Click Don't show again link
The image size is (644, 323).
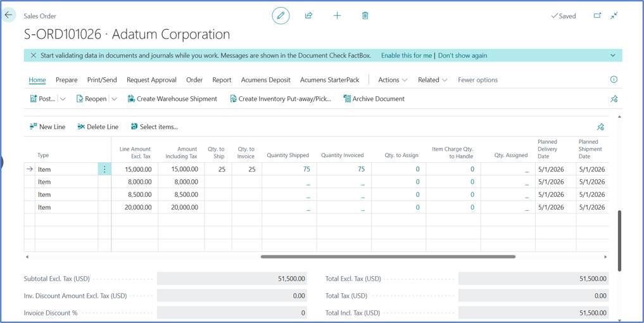(462, 55)
